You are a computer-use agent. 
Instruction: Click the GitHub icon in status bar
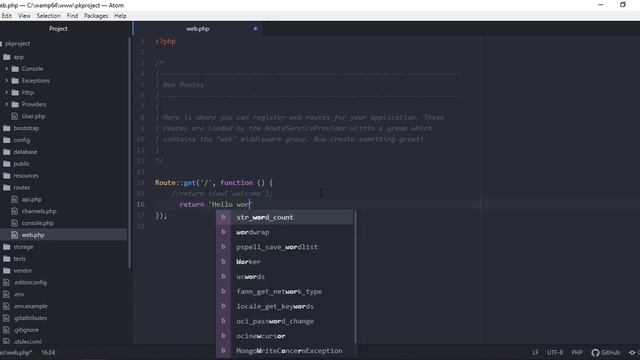coord(595,352)
